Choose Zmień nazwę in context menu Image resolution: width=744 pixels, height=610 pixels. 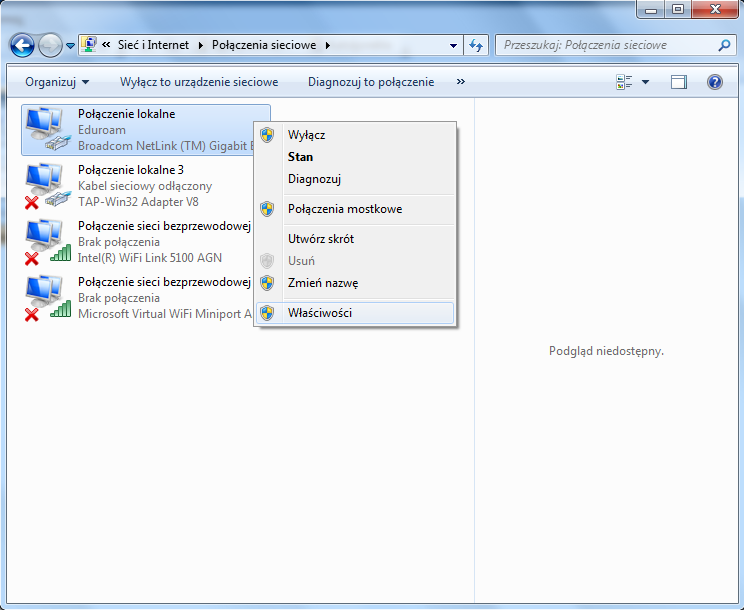(x=322, y=283)
